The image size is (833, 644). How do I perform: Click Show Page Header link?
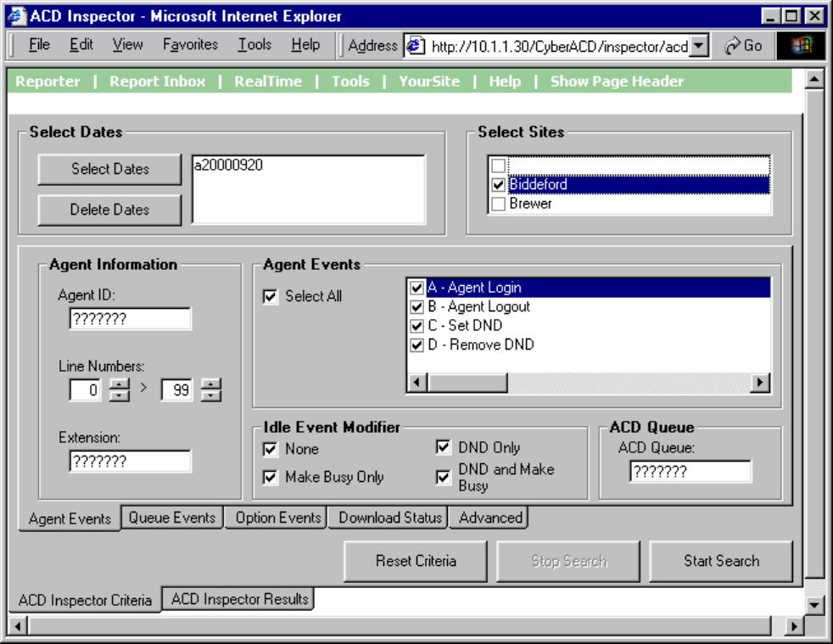click(617, 81)
